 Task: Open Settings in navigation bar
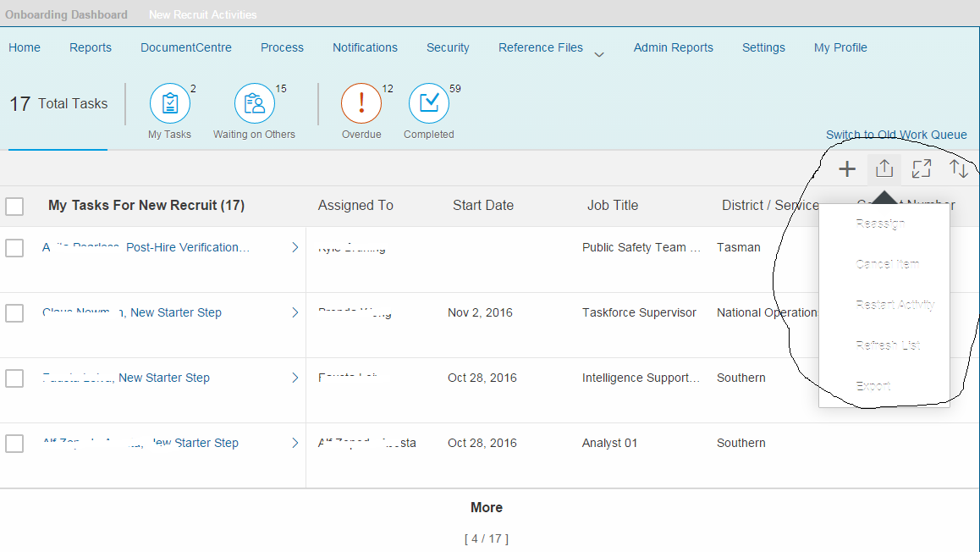click(x=763, y=47)
